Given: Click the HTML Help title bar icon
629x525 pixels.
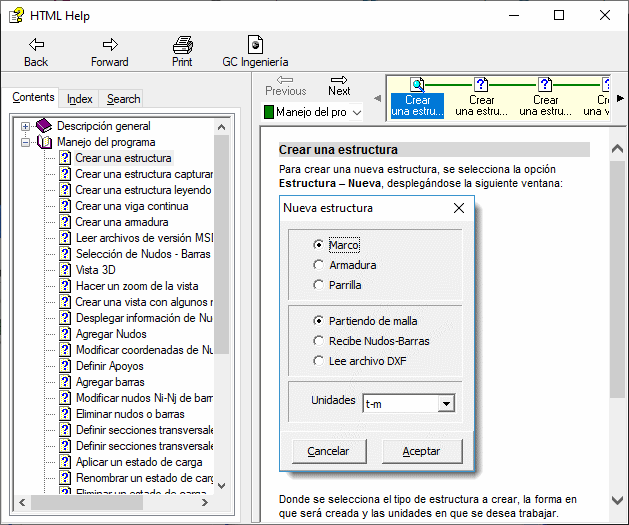Looking at the screenshot, I should click(16, 16).
